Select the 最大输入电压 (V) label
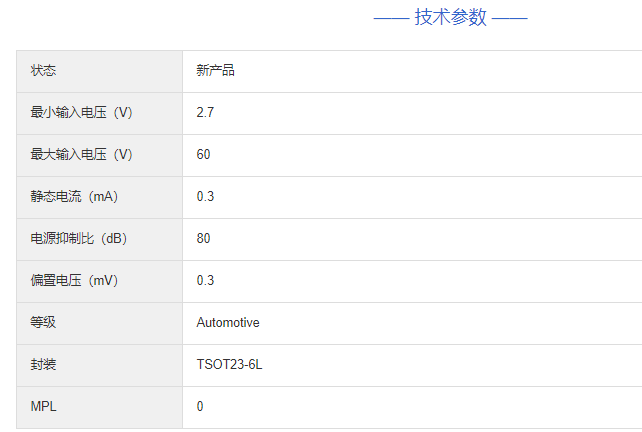The width and height of the screenshot is (642, 432). click(82, 155)
